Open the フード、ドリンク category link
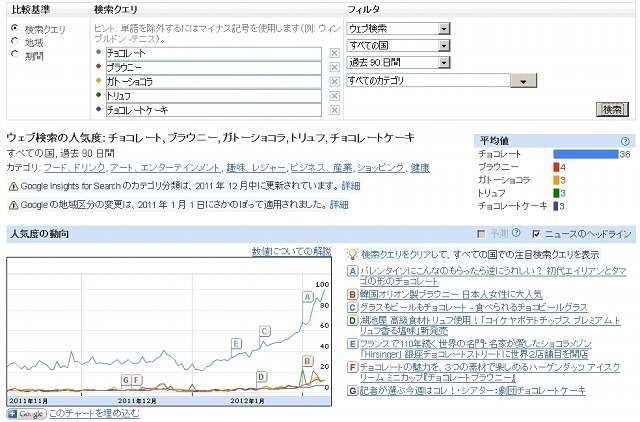 tap(75, 168)
